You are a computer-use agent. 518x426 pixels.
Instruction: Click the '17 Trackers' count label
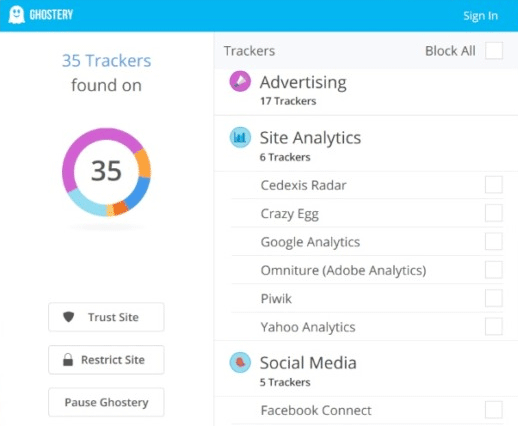(x=288, y=101)
